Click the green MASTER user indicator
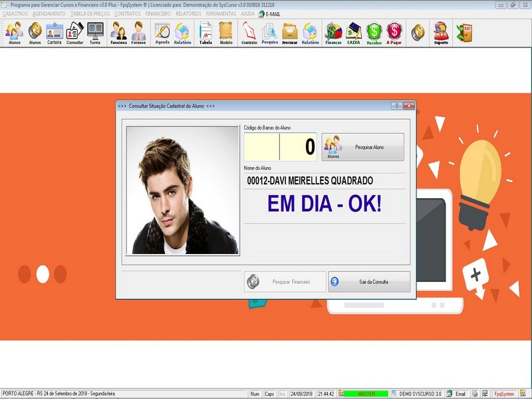This screenshot has height=399, width=532. [x=366, y=394]
